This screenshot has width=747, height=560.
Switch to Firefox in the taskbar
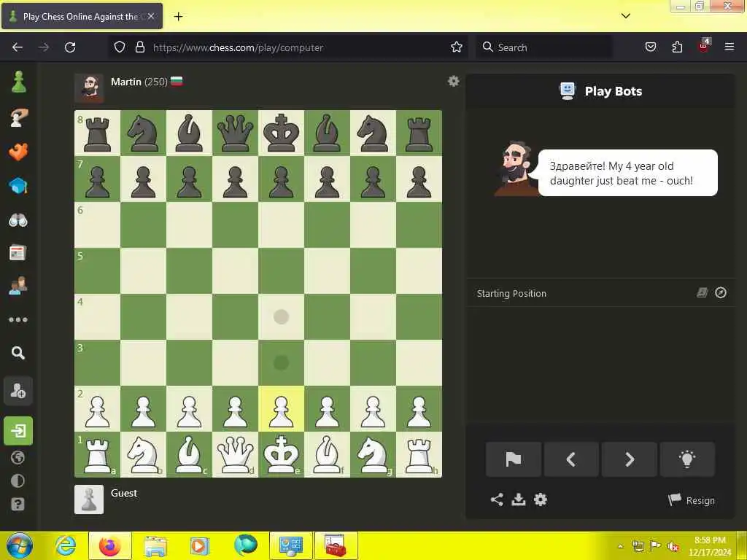tap(109, 545)
